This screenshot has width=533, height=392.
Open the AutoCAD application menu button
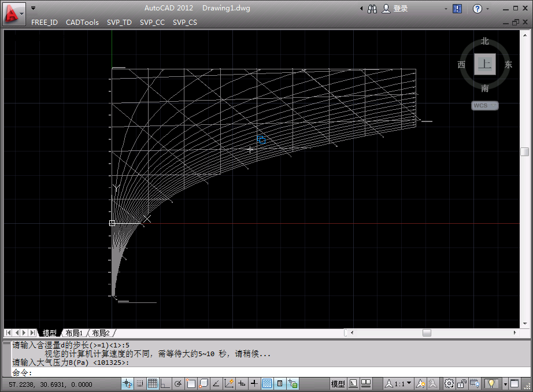14,13
